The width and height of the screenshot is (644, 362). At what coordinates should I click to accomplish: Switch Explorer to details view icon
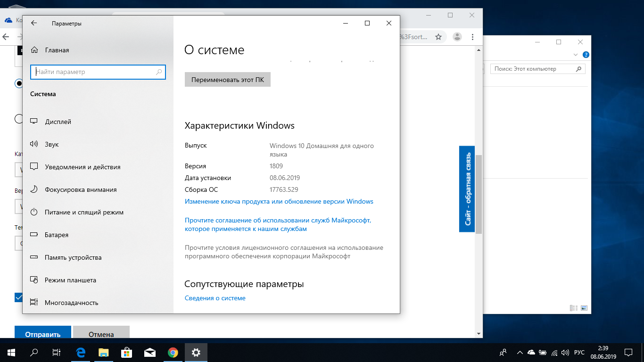click(x=574, y=308)
